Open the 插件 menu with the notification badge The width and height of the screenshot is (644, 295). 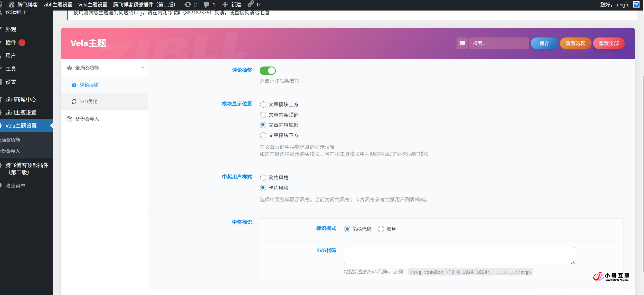(12, 42)
